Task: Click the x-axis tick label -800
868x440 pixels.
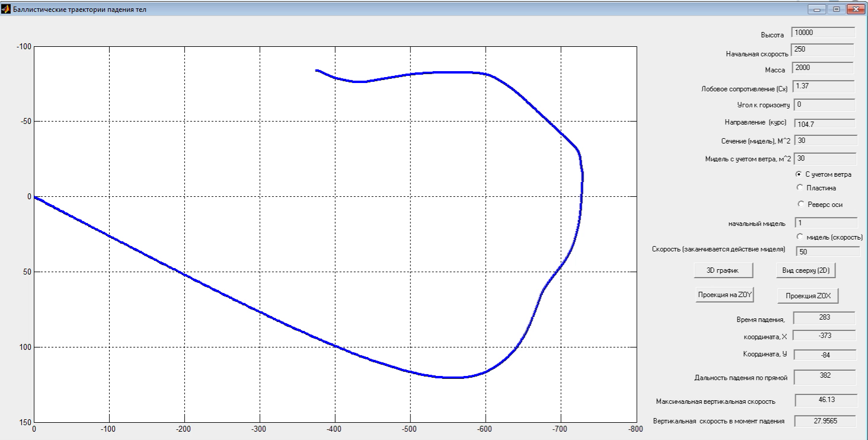Action: pyautogui.click(x=635, y=428)
